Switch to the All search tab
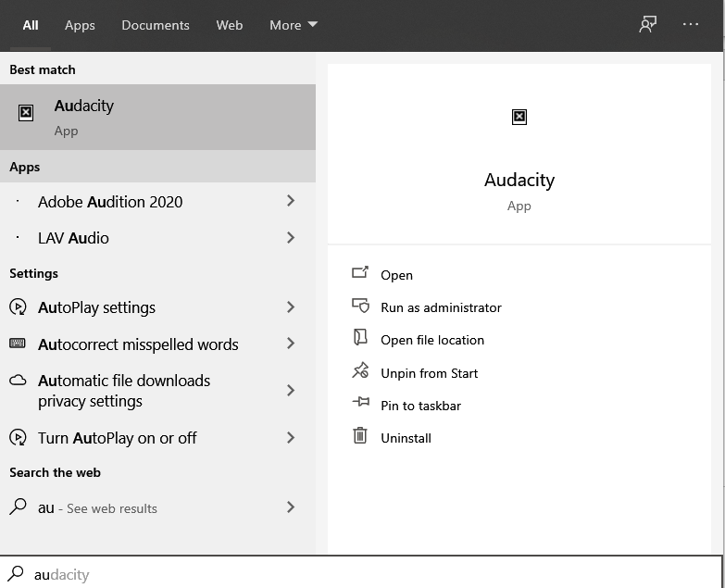Screen dimensions: 725x588 pyautogui.click(x=31, y=25)
